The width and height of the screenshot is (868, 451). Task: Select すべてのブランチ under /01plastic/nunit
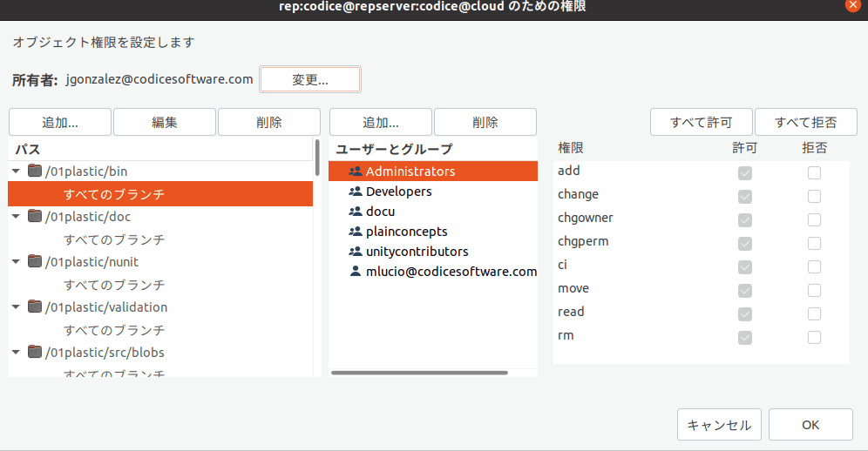160,285
